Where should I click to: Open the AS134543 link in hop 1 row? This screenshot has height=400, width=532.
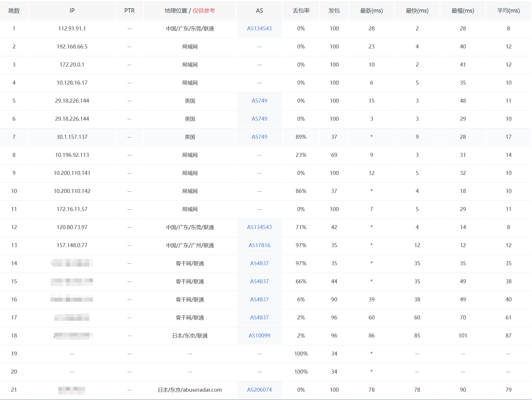coord(259,28)
